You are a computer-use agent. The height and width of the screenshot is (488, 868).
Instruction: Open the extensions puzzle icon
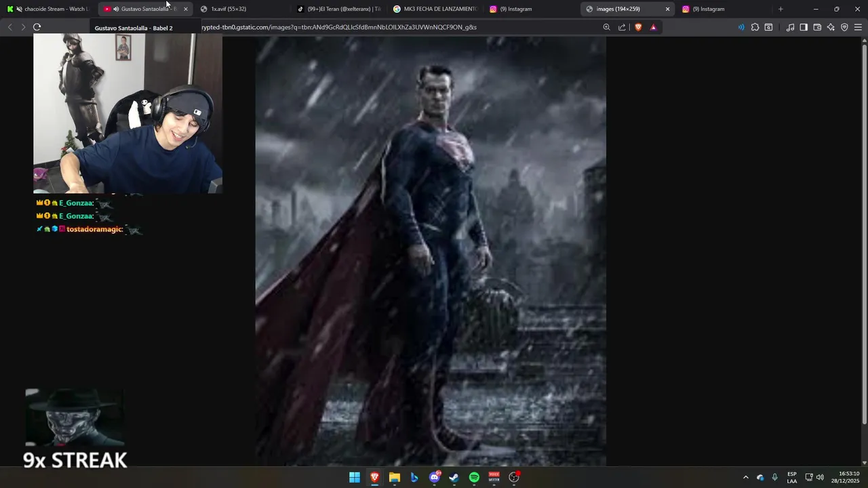pyautogui.click(x=755, y=27)
